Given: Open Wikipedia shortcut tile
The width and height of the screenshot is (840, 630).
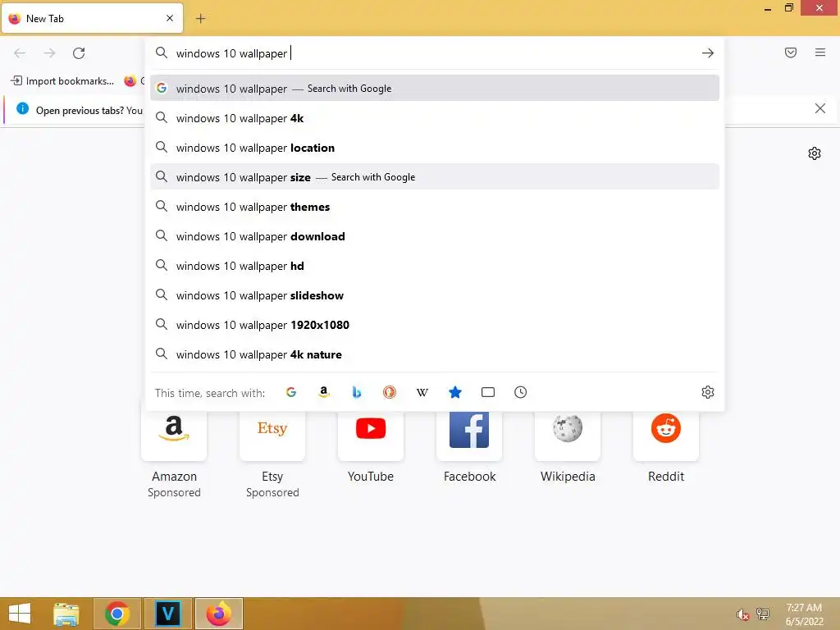Looking at the screenshot, I should click(568, 435).
